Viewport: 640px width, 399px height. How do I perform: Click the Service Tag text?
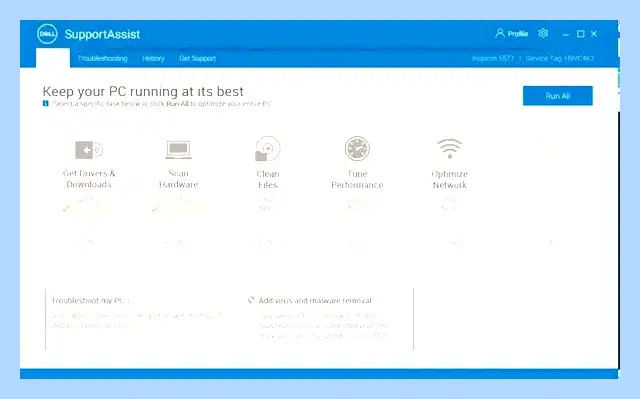tap(560, 58)
